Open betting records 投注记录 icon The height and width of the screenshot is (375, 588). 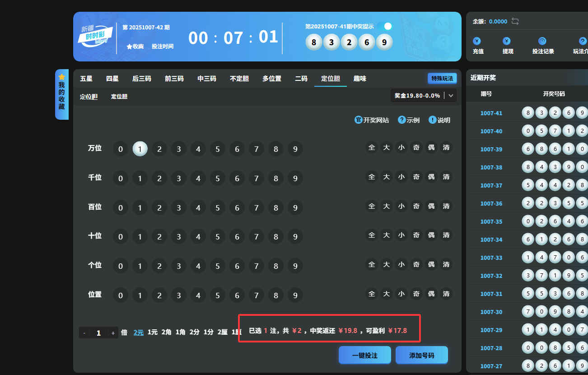(x=542, y=41)
